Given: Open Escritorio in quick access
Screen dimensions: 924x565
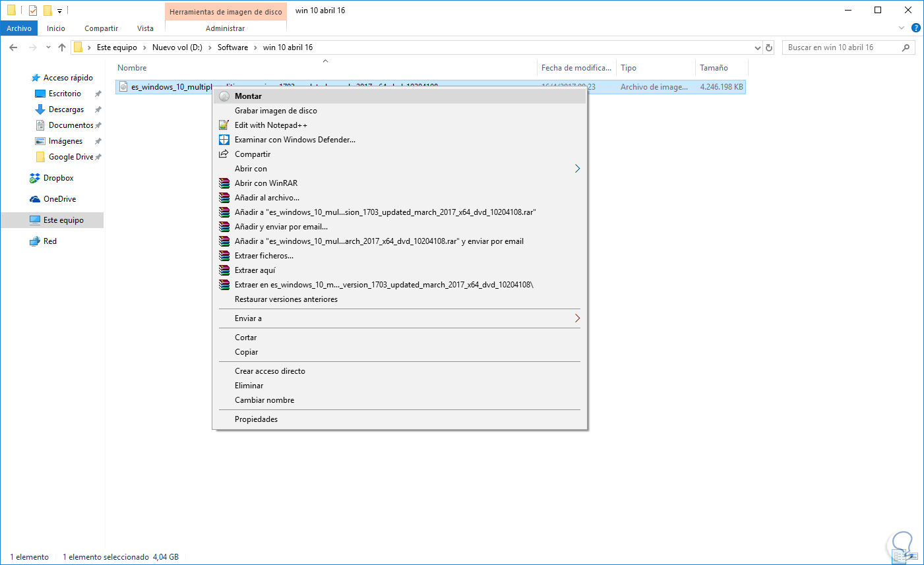Looking at the screenshot, I should pyautogui.click(x=65, y=94).
